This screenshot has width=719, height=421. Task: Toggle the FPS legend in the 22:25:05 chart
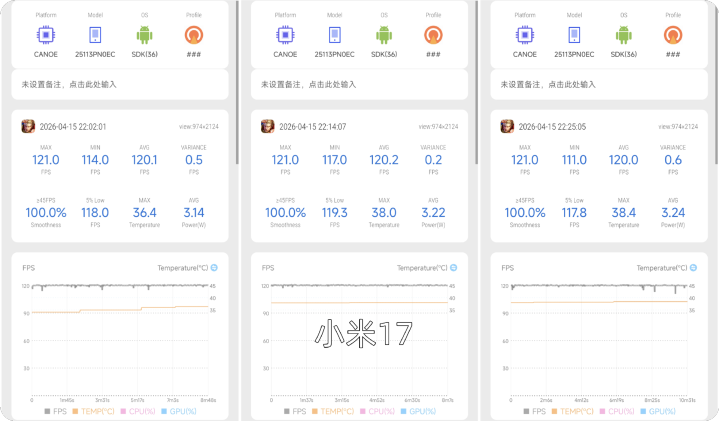(535, 411)
